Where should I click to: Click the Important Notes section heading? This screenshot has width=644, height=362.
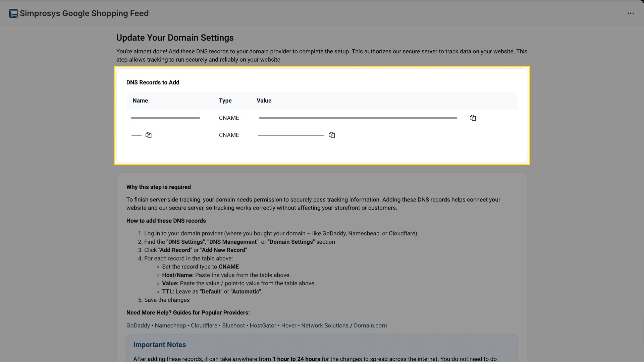(159, 345)
